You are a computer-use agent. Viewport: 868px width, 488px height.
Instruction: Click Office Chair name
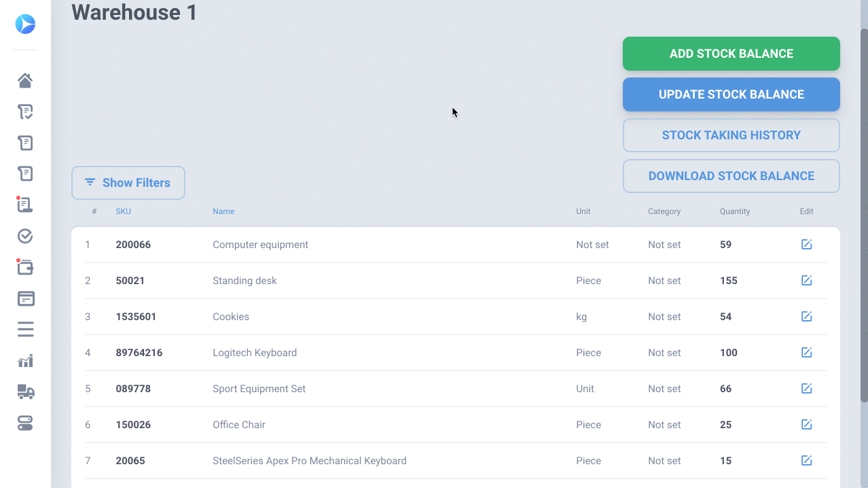(239, 425)
